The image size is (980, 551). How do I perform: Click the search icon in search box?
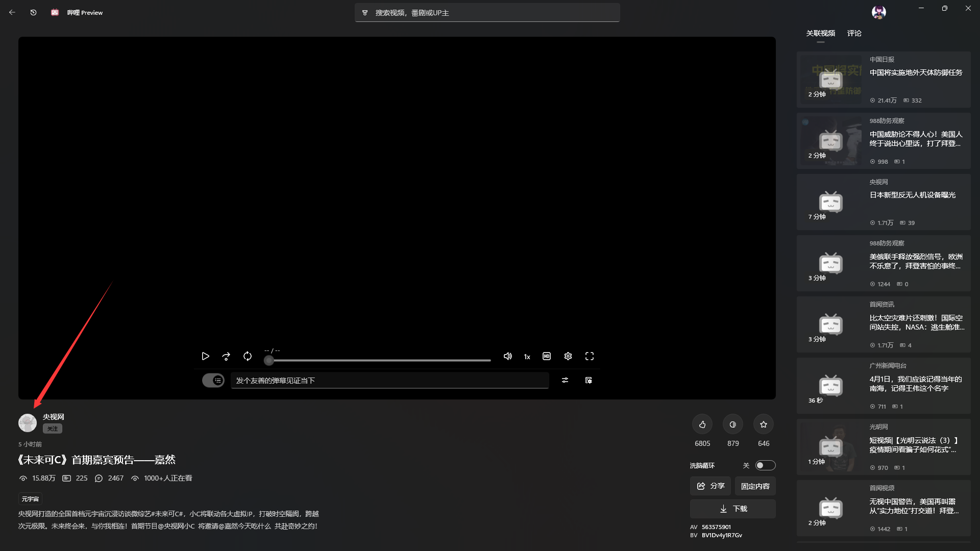pyautogui.click(x=365, y=13)
